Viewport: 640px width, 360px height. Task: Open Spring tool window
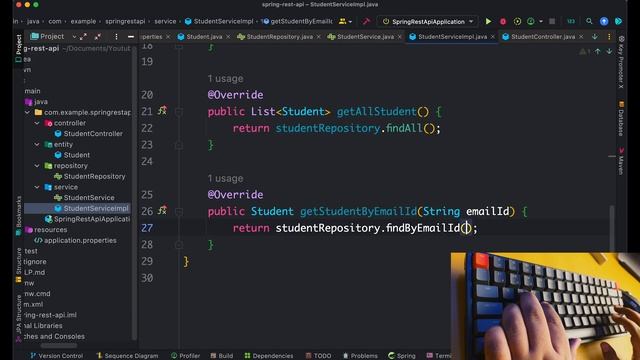[402, 356]
